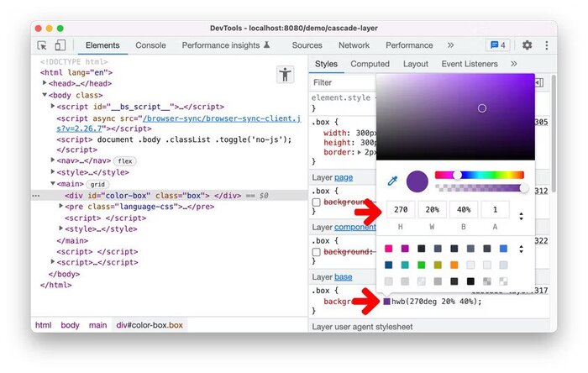Open DevTools settings gear
The image size is (588, 373).
pyautogui.click(x=527, y=45)
